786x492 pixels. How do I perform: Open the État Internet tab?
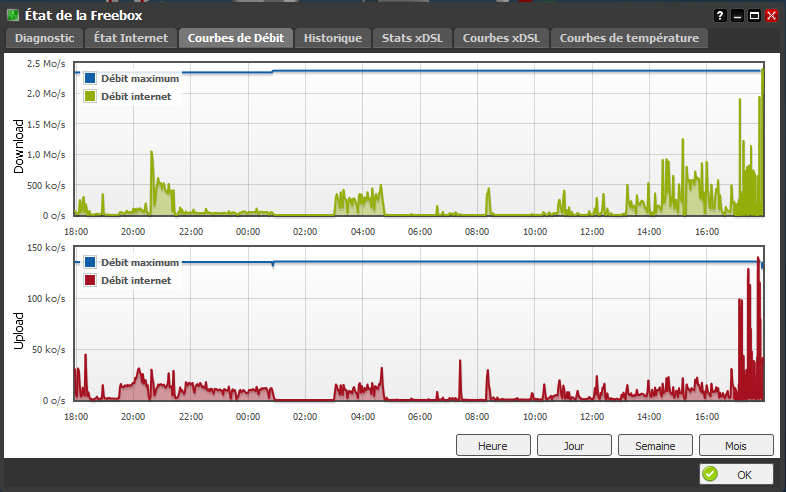pos(131,38)
